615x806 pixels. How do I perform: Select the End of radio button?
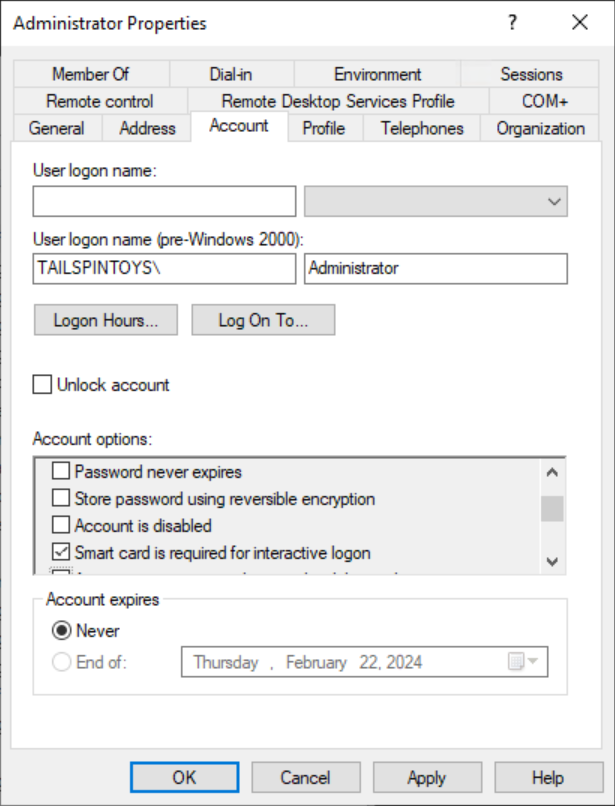(61, 662)
